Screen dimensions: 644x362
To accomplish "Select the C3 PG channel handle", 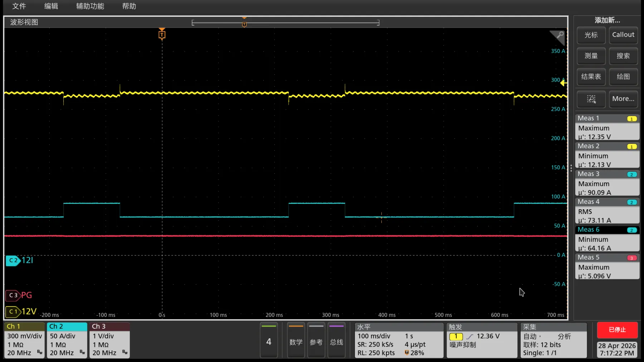I will [x=13, y=295].
